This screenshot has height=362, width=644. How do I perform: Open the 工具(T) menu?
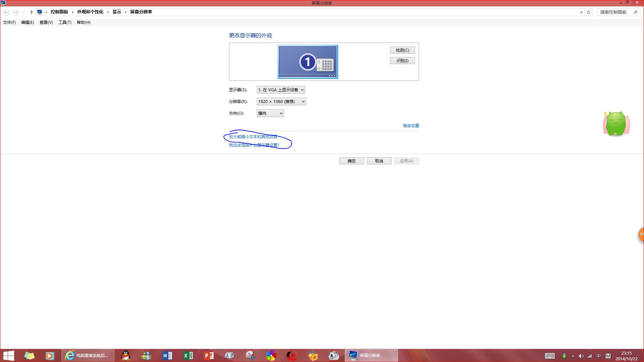(65, 22)
